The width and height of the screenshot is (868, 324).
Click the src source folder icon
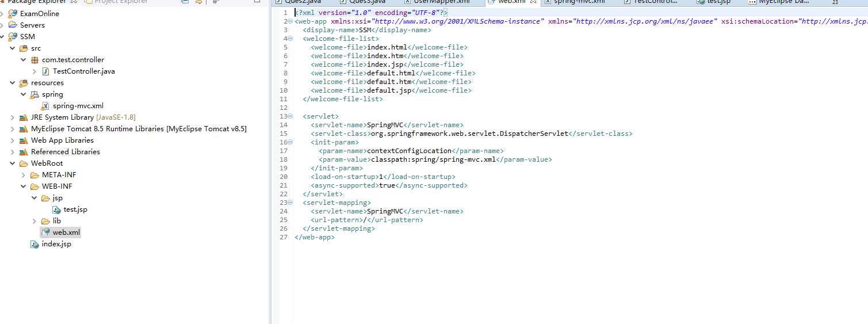coord(24,48)
